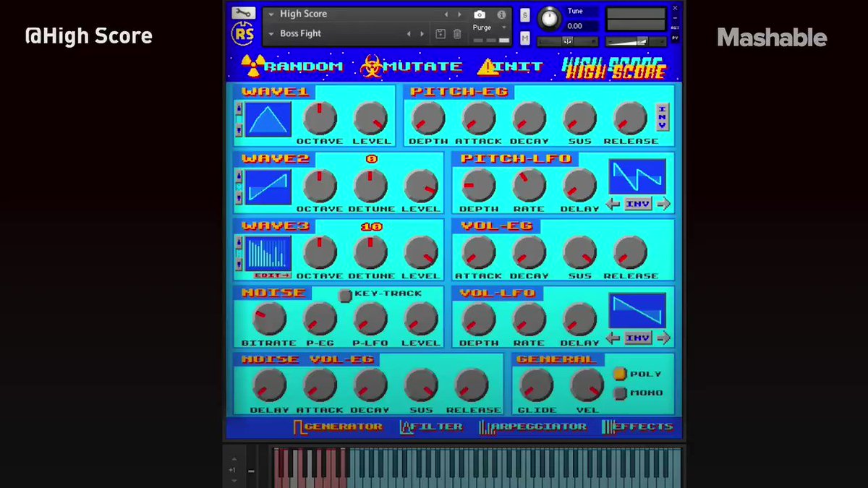The height and width of the screenshot is (488, 868).
Task: Toggle the PV button in header
Action: 675,38
